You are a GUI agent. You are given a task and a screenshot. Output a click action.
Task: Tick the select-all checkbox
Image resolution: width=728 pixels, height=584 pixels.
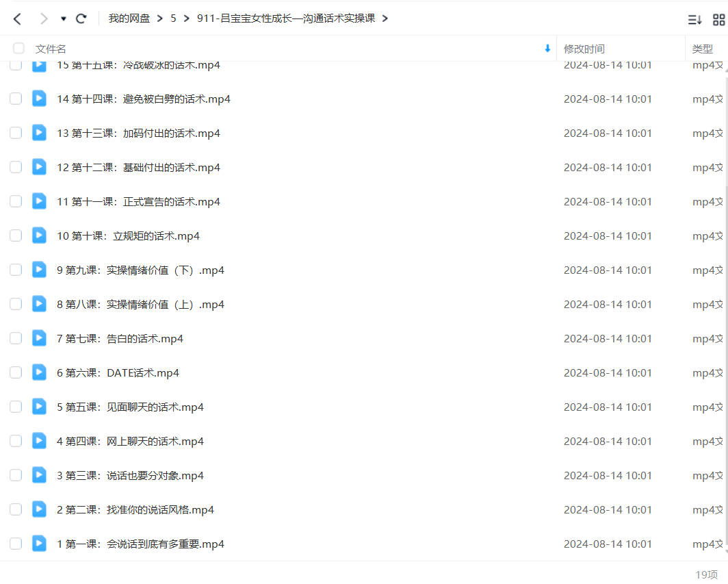[x=18, y=49]
